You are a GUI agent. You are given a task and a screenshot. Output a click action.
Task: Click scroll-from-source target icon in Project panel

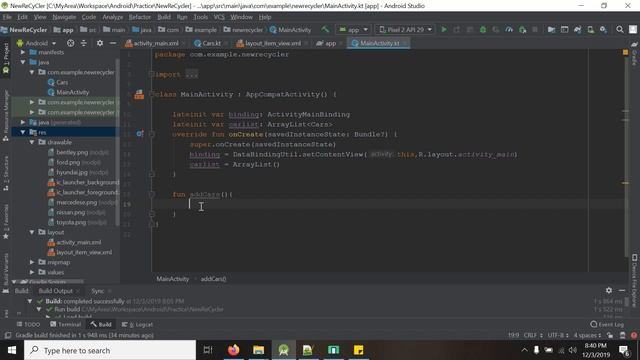[x=71, y=43]
